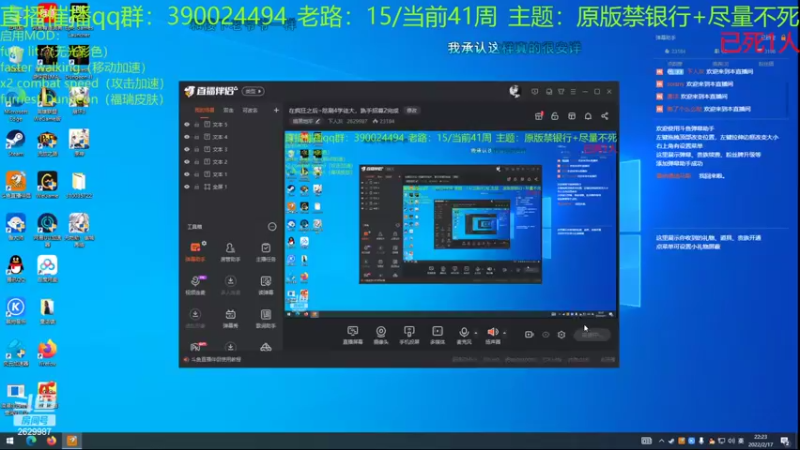Lock the 文本3 layer

coord(196,149)
